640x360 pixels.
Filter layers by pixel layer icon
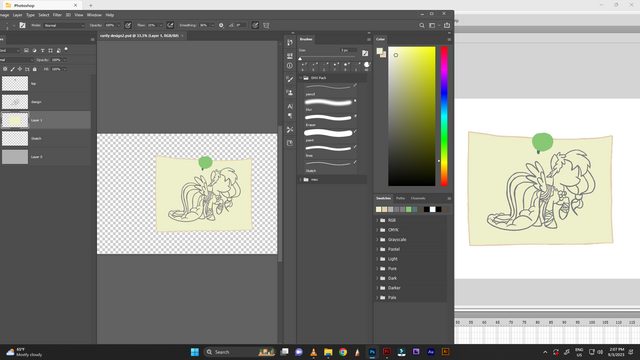(x=26, y=50)
